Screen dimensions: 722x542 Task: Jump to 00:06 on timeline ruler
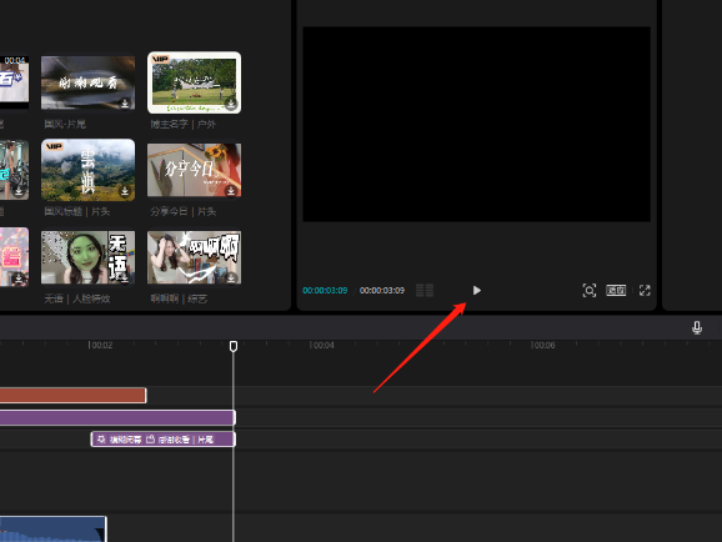543,345
